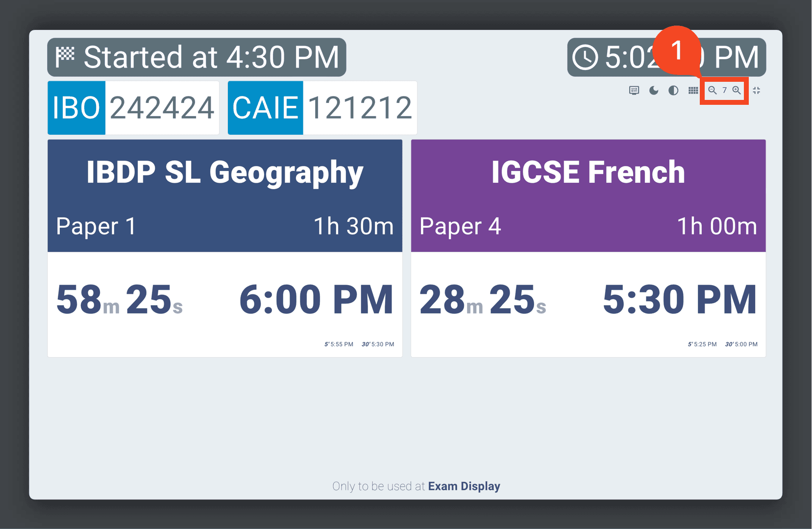
Task: Select the CAIE centre number 121212
Action: 360,108
